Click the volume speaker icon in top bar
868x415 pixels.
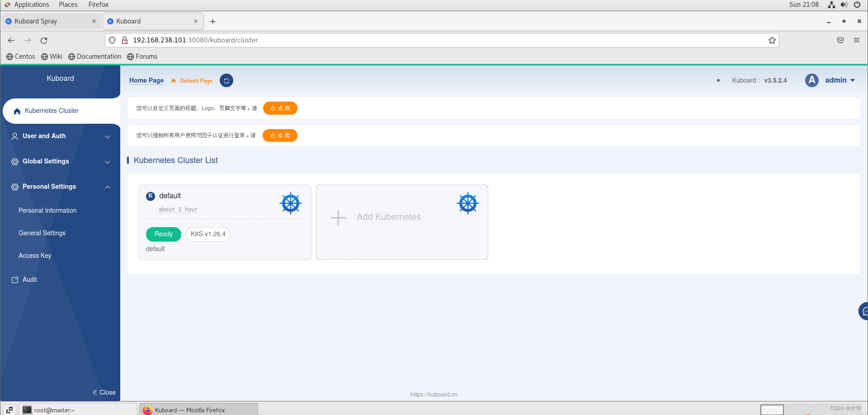(844, 5)
